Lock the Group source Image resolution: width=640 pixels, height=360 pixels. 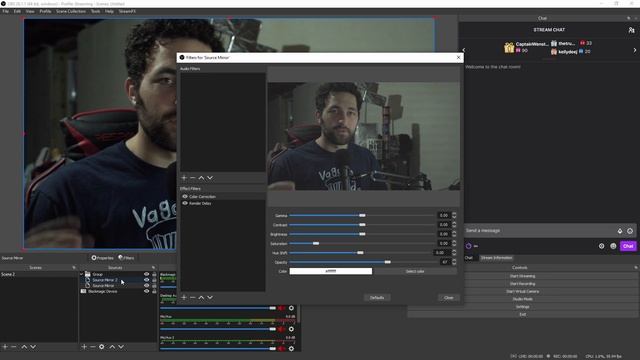(154, 274)
